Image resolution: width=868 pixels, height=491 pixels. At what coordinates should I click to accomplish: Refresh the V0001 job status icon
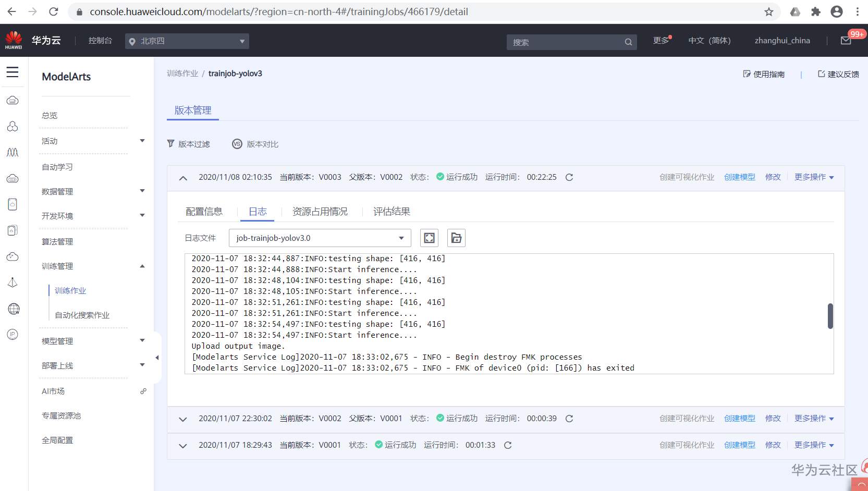point(508,445)
